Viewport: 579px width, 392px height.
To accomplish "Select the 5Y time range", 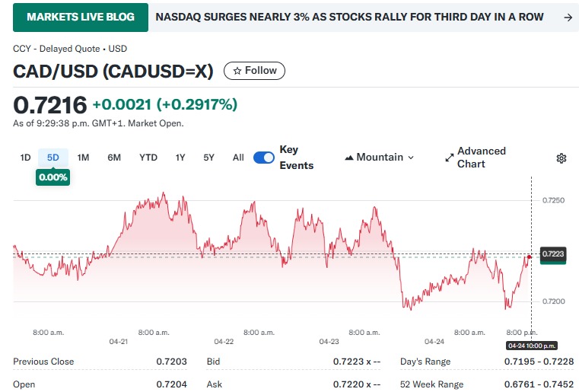I will tap(208, 158).
